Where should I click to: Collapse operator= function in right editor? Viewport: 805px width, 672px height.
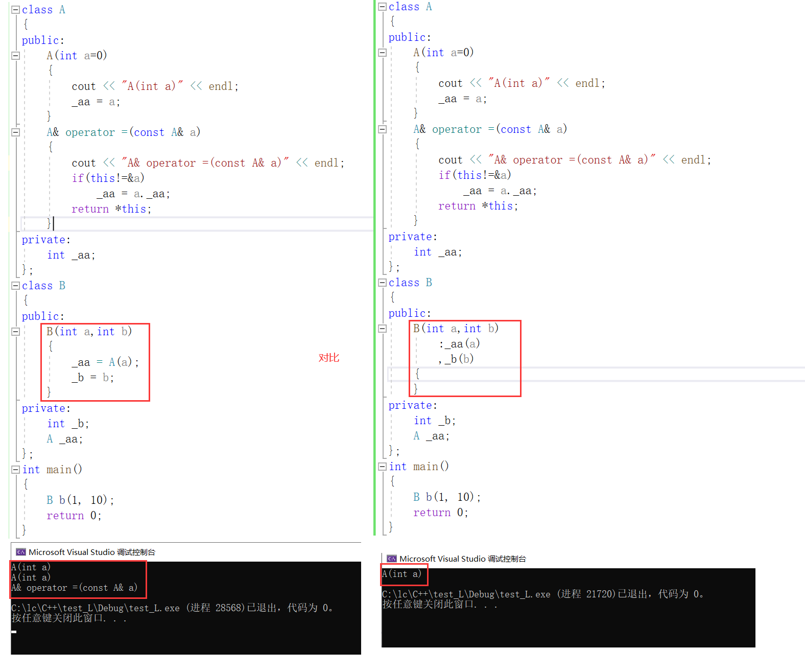tap(382, 129)
